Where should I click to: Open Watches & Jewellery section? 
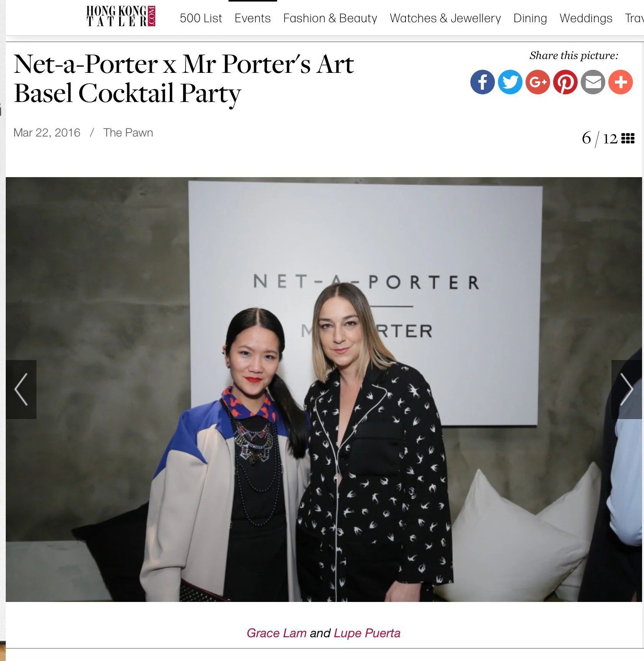point(445,18)
